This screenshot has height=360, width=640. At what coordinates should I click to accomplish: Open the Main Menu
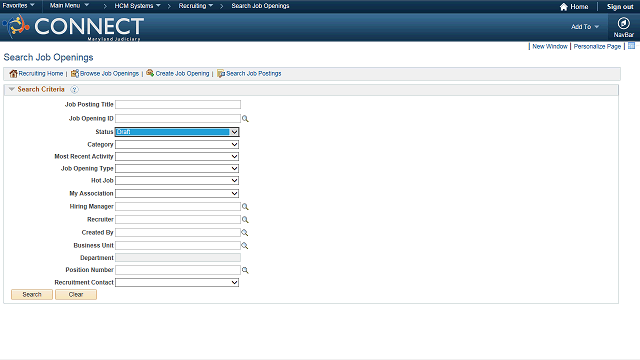pyautogui.click(x=69, y=6)
